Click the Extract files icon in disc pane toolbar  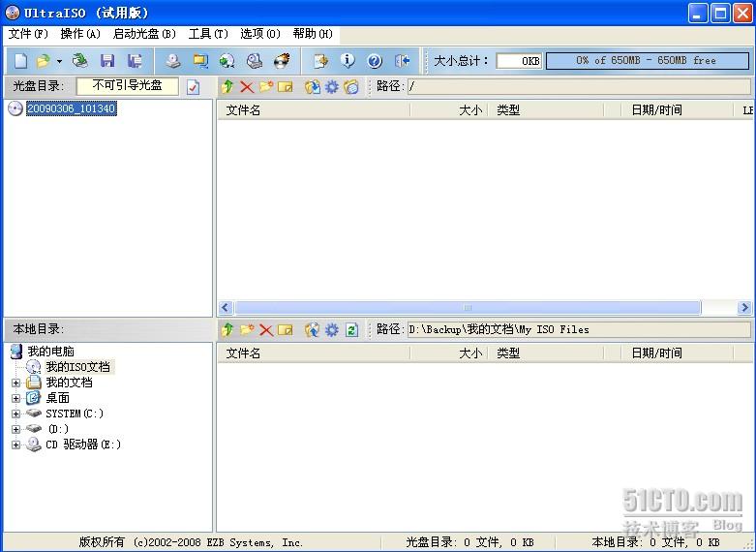[x=313, y=87]
